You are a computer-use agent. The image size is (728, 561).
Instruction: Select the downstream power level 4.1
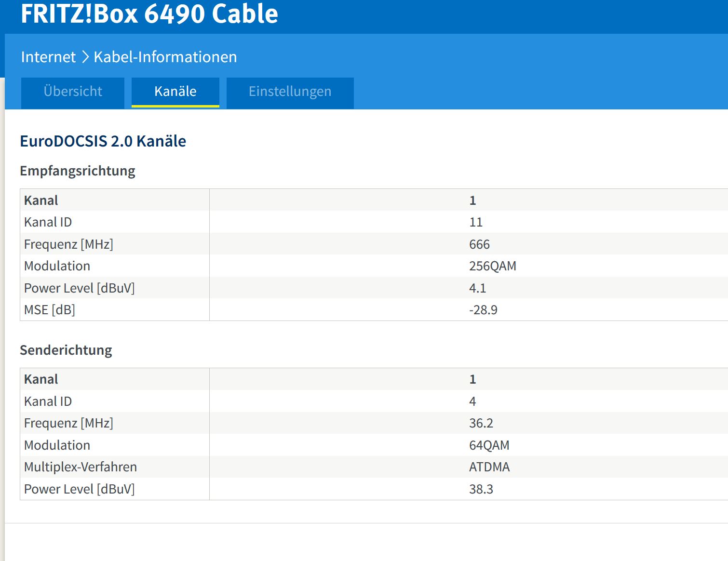pyautogui.click(x=477, y=288)
